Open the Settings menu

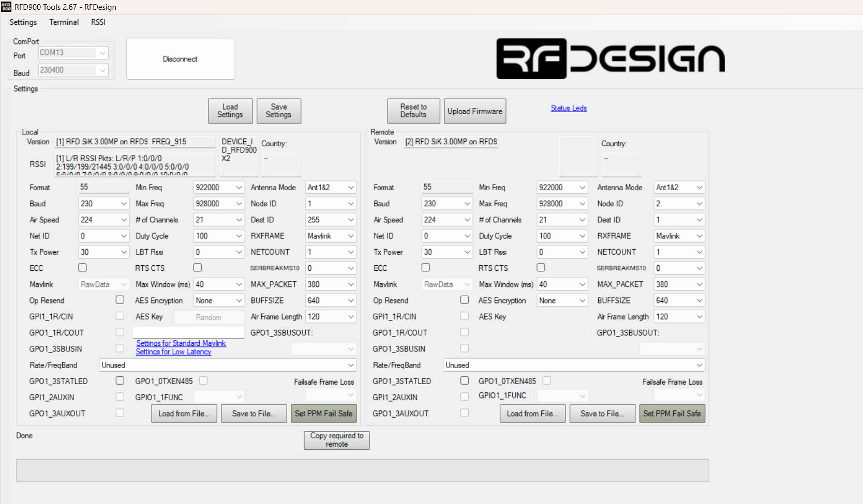coord(23,22)
